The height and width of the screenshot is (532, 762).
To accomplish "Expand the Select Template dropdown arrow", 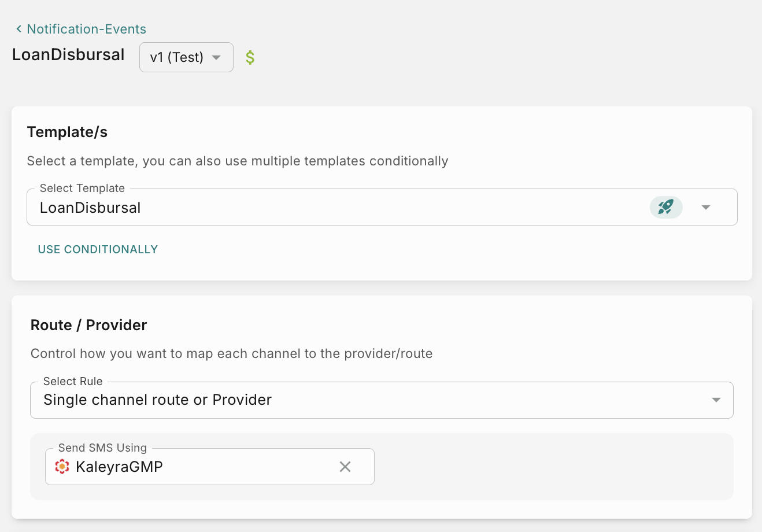I will (x=705, y=207).
